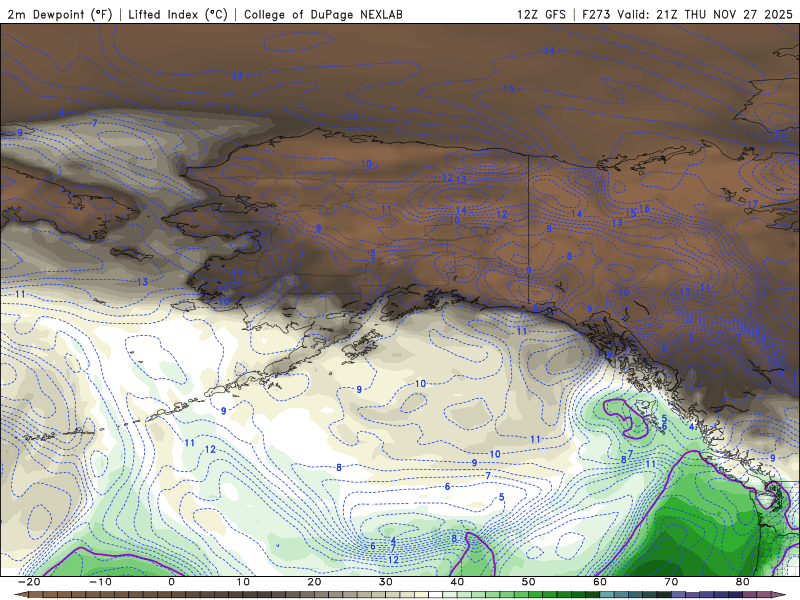Click the "80" color scale label

click(x=743, y=582)
